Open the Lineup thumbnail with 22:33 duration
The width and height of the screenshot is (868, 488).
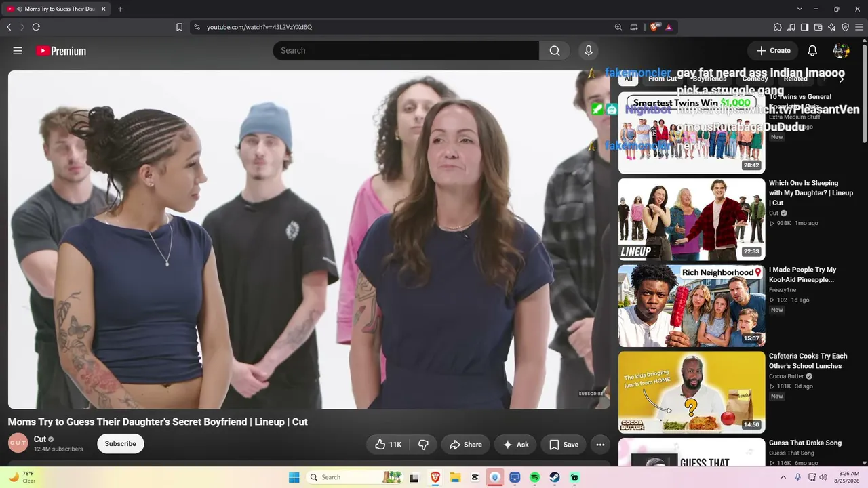[692, 220]
